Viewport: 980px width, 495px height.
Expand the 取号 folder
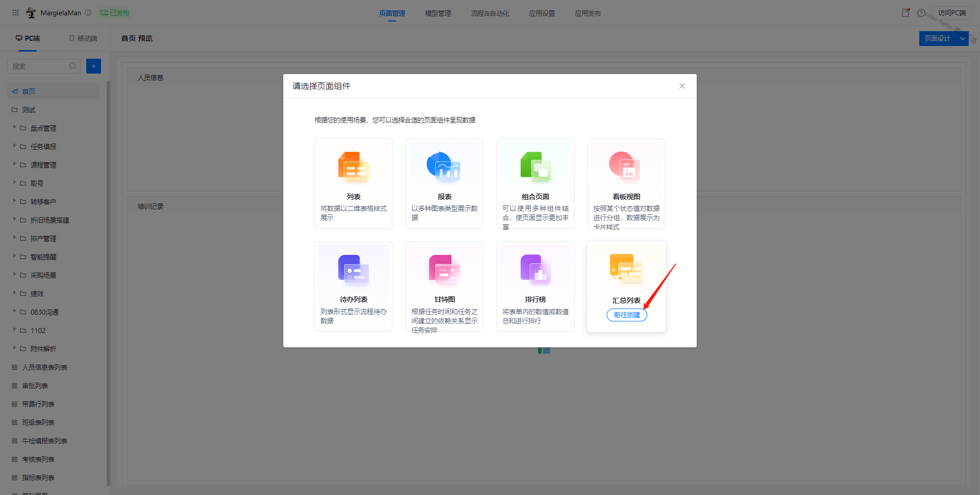tap(15, 183)
